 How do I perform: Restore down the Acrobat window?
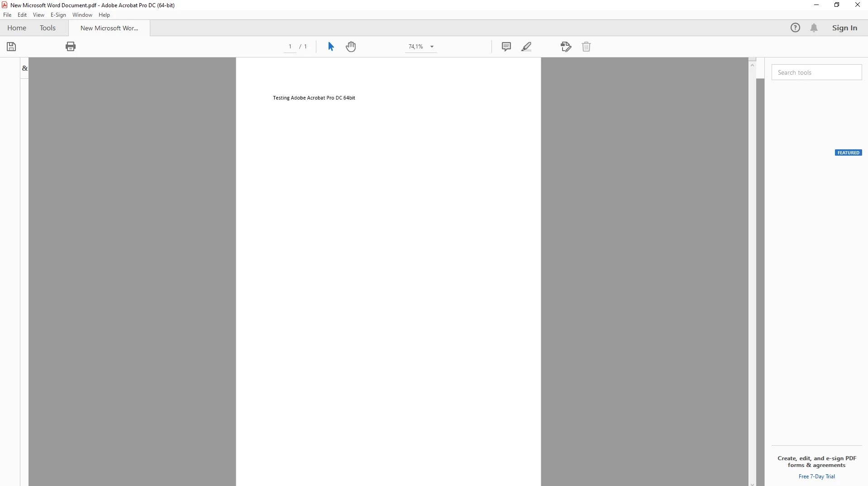click(837, 5)
